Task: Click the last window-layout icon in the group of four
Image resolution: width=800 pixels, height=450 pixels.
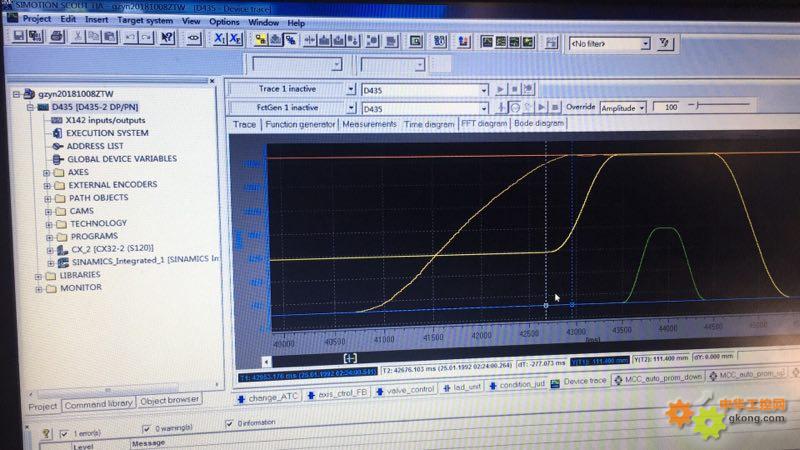Action: point(528,42)
